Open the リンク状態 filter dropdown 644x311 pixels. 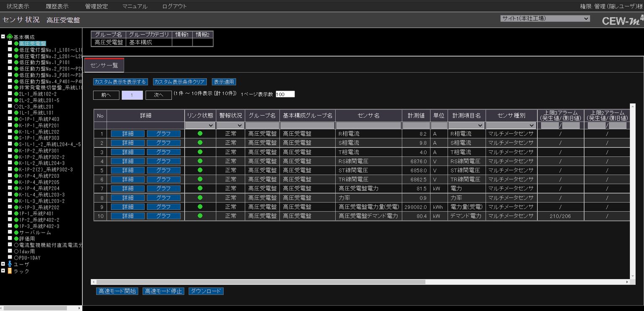(x=200, y=125)
